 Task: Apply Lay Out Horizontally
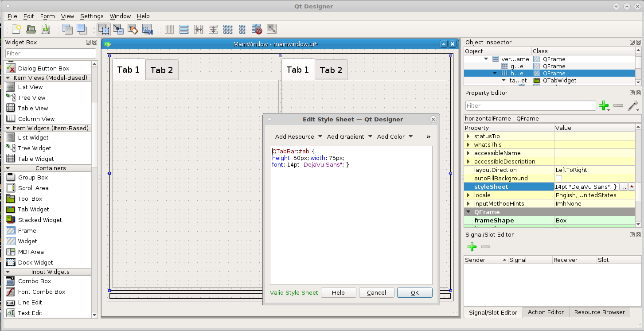[x=169, y=29]
